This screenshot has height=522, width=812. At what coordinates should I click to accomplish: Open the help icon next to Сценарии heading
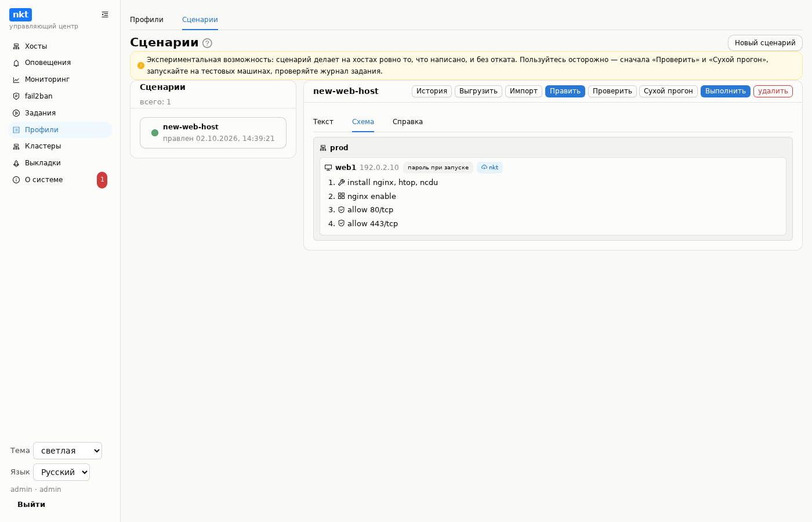click(207, 43)
